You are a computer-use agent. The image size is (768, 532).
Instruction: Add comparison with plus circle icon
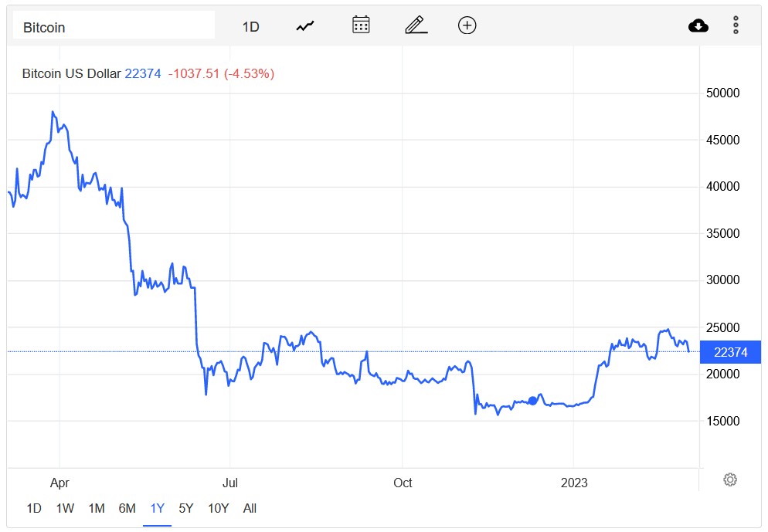[467, 25]
